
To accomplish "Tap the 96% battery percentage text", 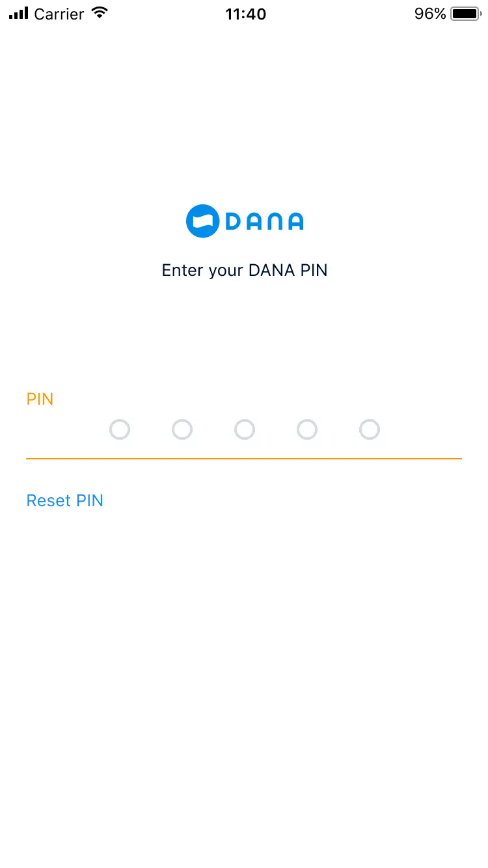I will coord(430,14).
